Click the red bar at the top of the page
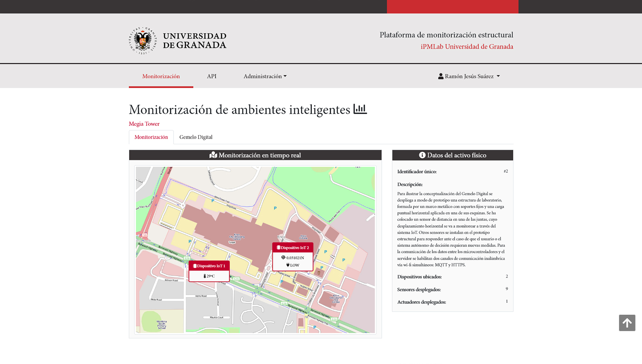This screenshot has width=642, height=364. click(x=453, y=6)
